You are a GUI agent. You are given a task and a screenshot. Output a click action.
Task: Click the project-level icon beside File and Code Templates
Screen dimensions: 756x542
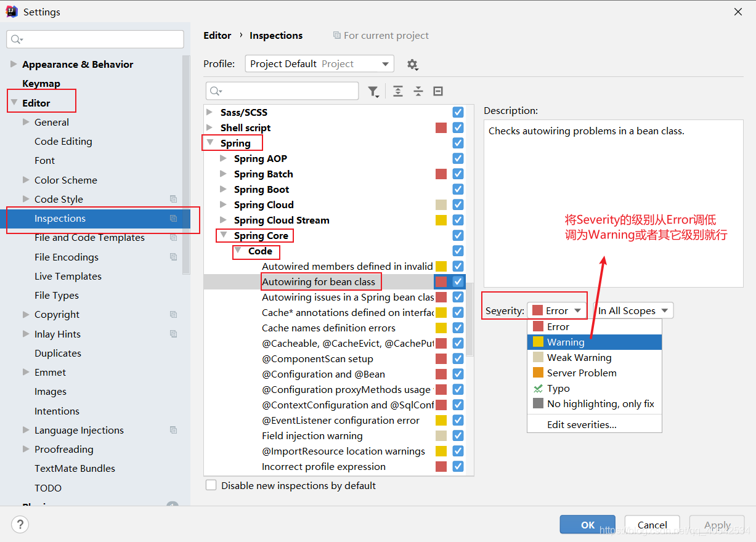click(173, 237)
